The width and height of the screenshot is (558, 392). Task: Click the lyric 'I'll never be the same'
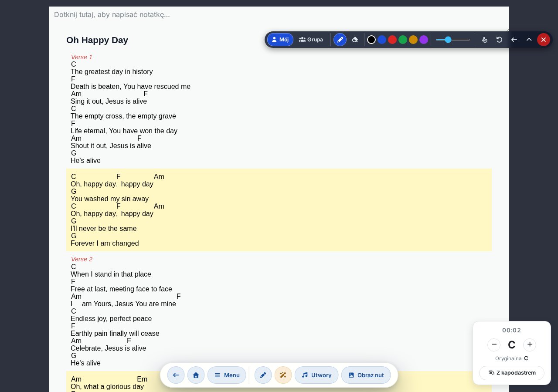(104, 229)
